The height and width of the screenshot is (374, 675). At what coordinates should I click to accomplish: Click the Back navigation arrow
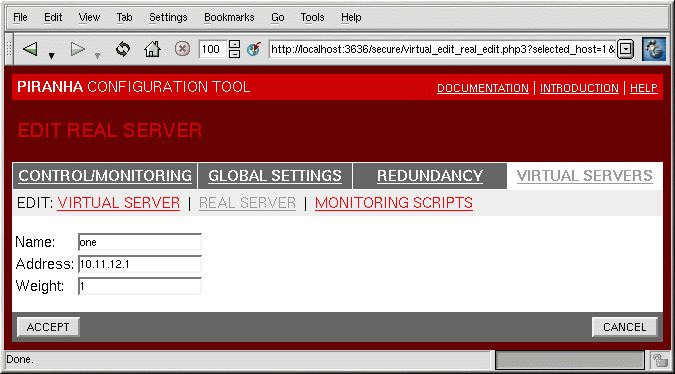tap(30, 49)
